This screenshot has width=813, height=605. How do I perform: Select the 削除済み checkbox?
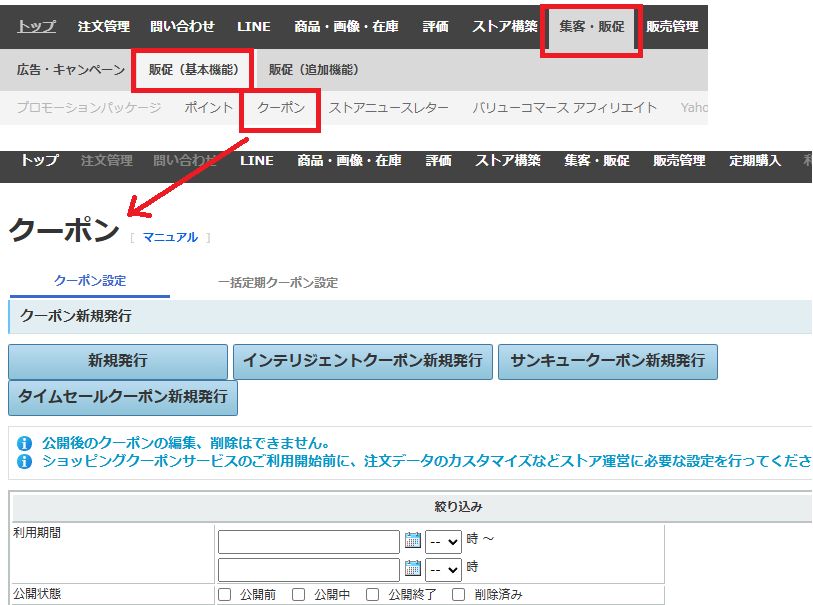[x=459, y=594]
